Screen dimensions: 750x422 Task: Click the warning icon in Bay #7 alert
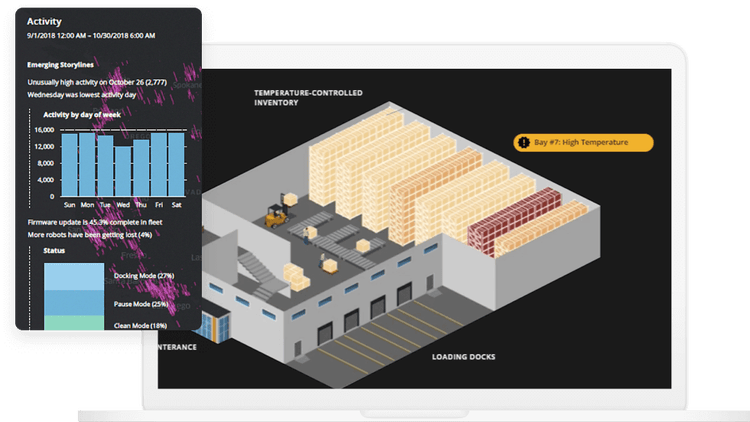point(523,143)
